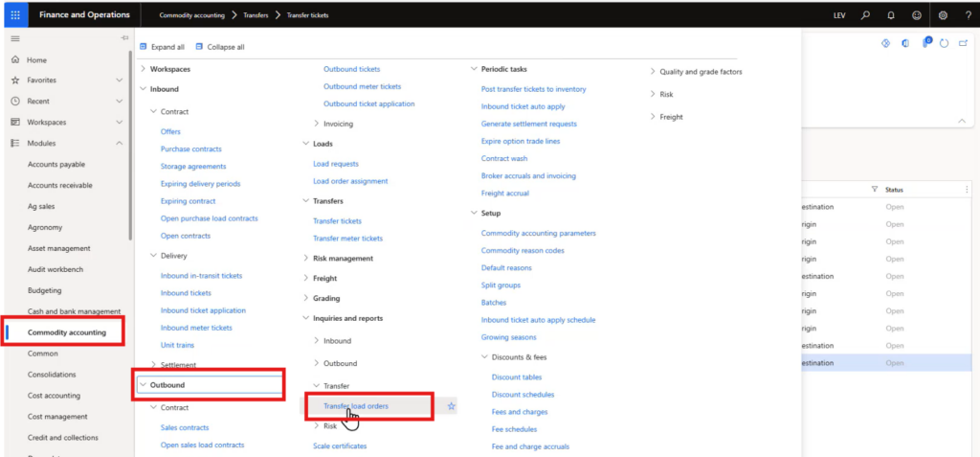Viewport: 980px width, 457px height.
Task: Select LEV company picker
Action: 839,15
